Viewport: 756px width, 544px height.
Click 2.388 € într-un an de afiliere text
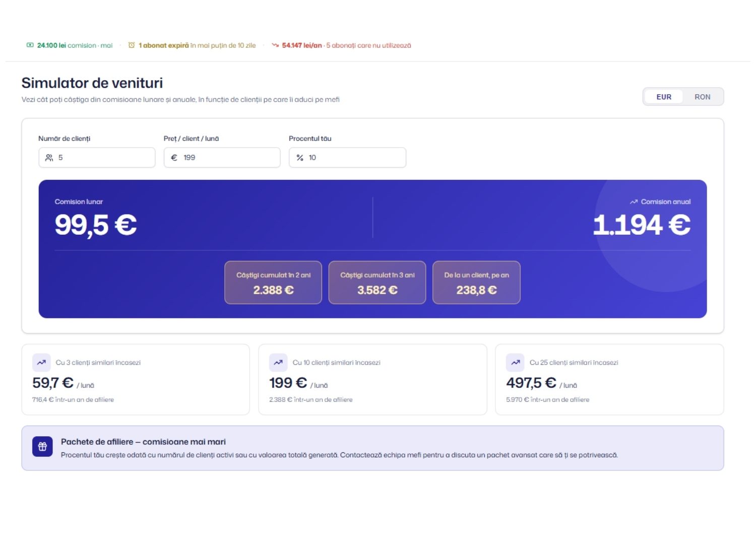tap(311, 399)
